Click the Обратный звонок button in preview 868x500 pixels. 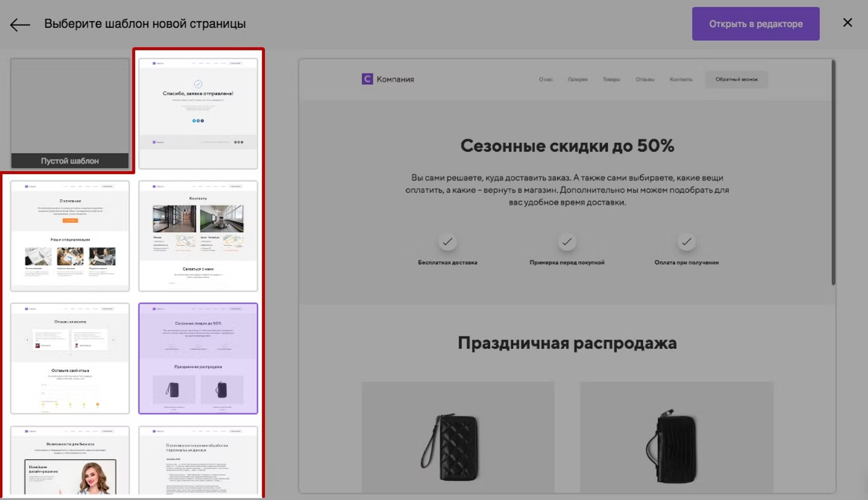click(736, 79)
